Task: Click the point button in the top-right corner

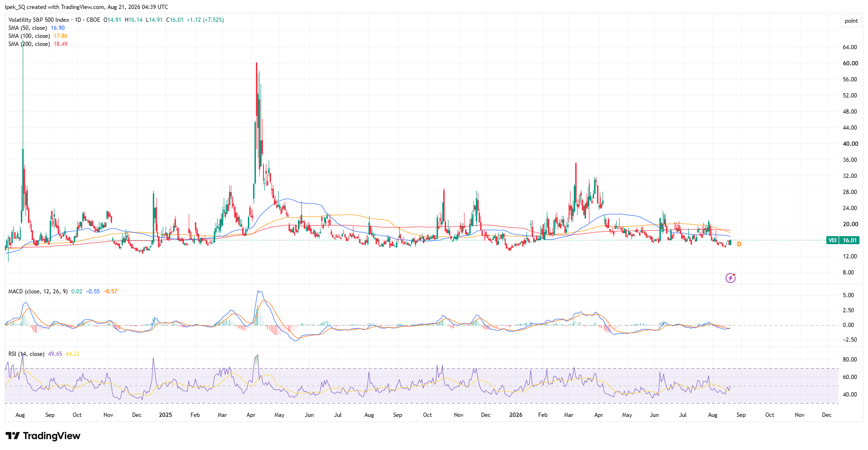Action: [851, 21]
